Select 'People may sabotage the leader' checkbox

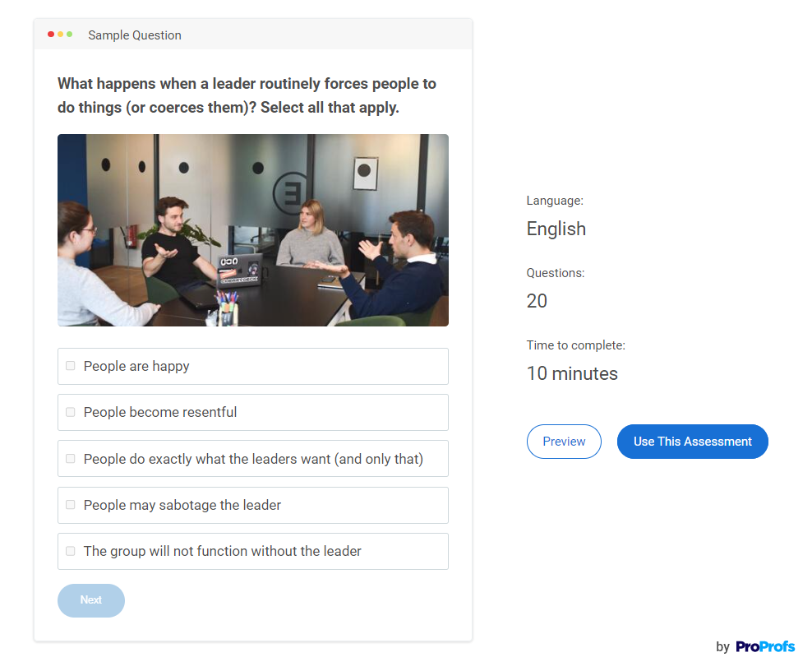[x=71, y=505]
